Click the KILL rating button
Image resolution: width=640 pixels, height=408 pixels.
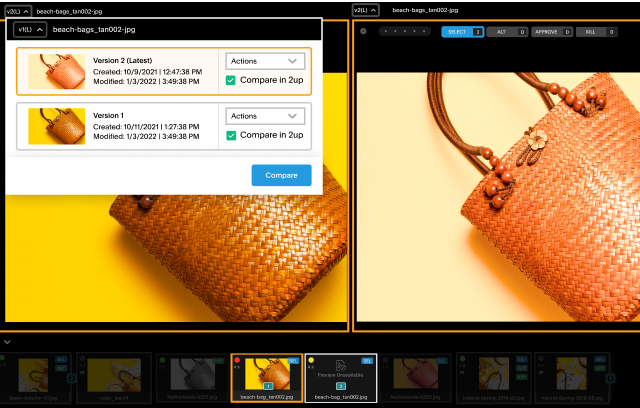[596, 32]
